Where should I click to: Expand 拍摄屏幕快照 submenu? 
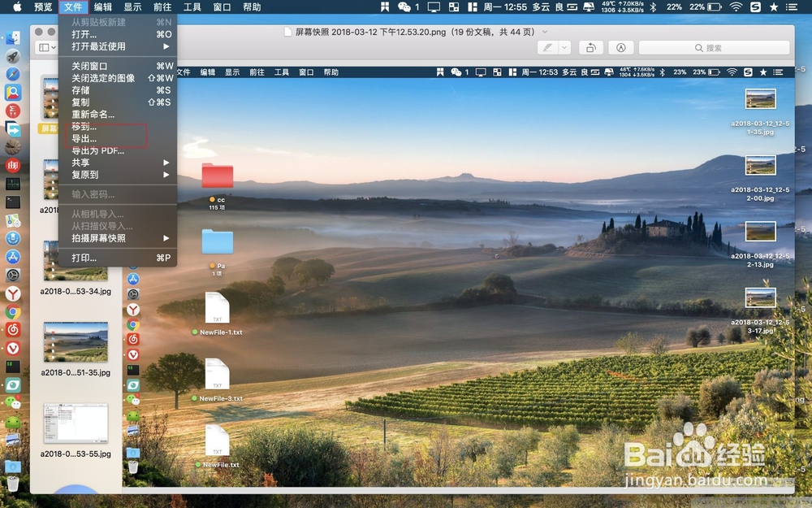(119, 238)
